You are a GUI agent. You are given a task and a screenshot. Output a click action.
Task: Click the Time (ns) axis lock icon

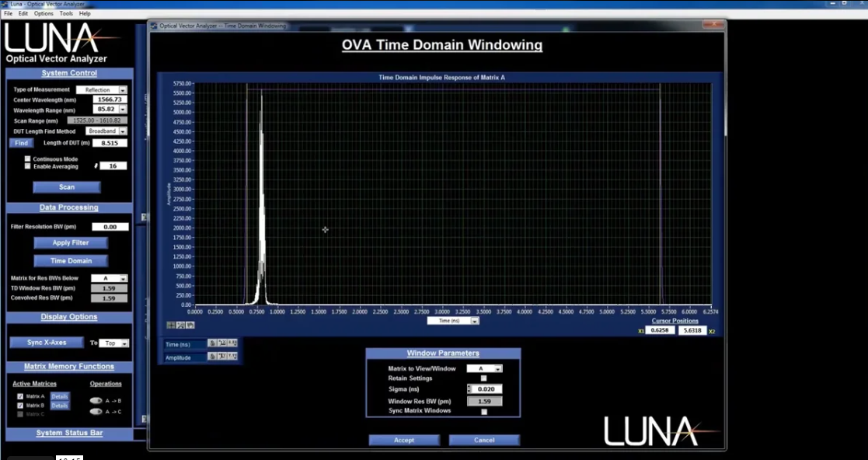coord(211,343)
